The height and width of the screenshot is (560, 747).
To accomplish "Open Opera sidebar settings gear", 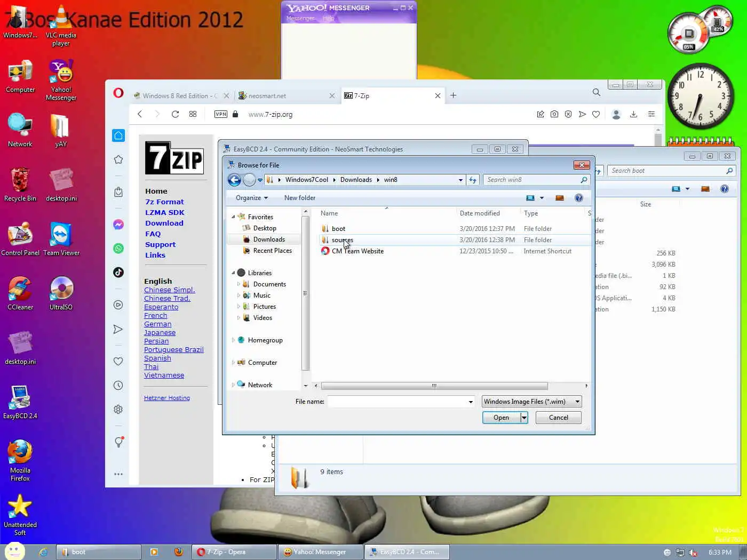I will (118, 410).
